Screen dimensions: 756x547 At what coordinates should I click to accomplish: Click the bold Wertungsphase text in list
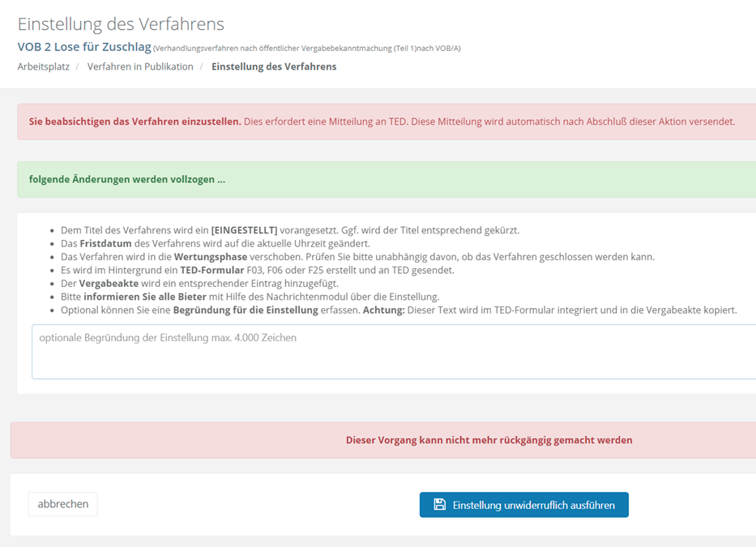click(x=211, y=257)
